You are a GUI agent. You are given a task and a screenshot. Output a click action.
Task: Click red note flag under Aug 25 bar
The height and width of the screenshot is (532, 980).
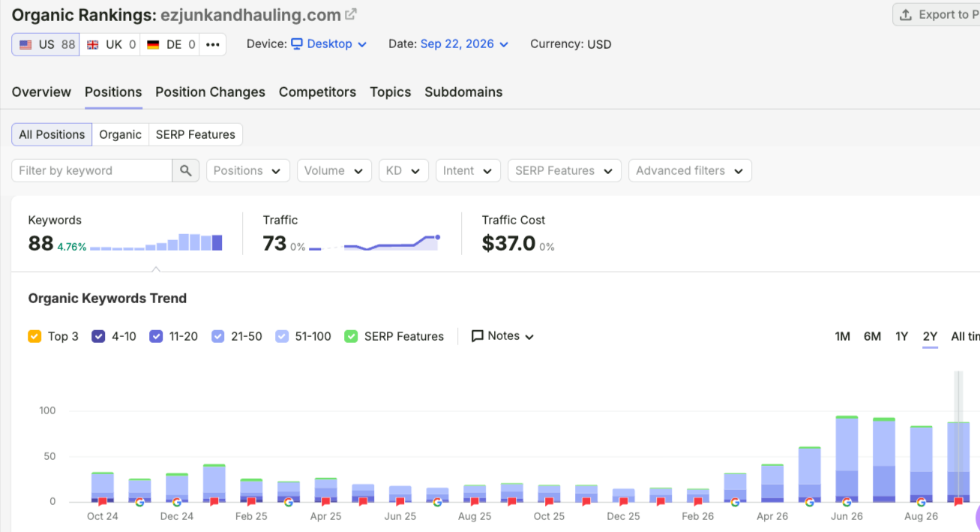point(475,502)
